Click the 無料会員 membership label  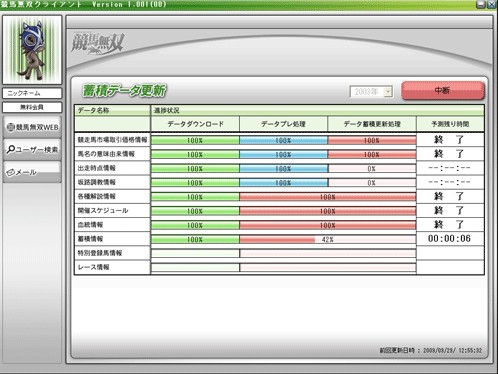click(x=32, y=107)
